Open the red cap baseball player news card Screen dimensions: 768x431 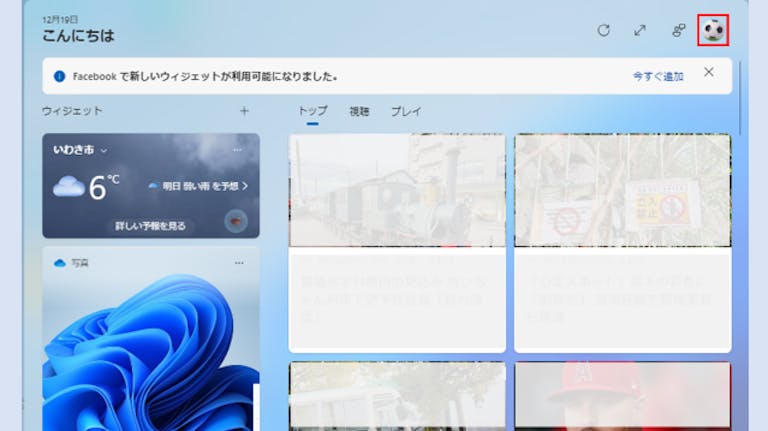point(623,396)
